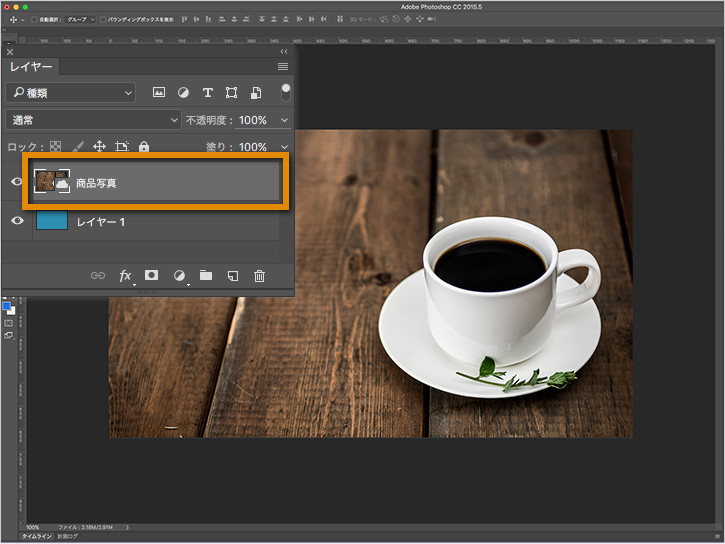Click the distribute horizontal centers icon
Image resolution: width=725 pixels, height=544 pixels.
point(311,19)
